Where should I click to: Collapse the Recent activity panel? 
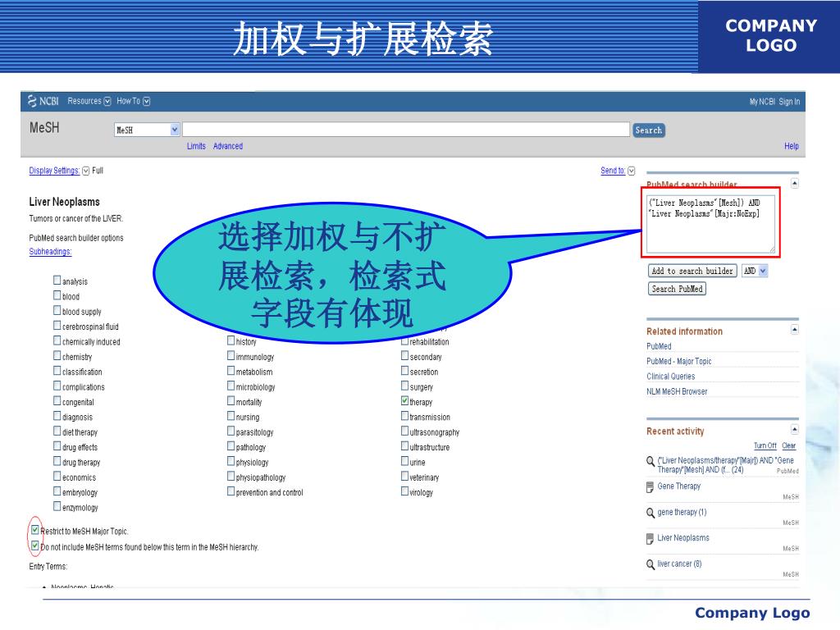pos(794,429)
